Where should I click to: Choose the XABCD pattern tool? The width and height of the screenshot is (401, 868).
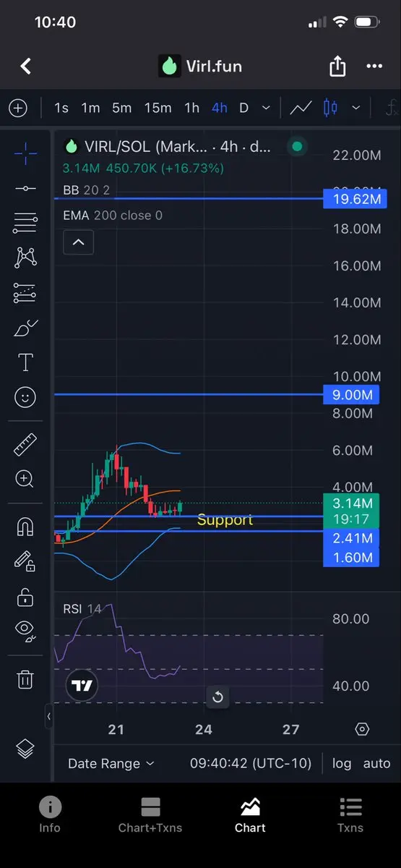click(x=25, y=257)
